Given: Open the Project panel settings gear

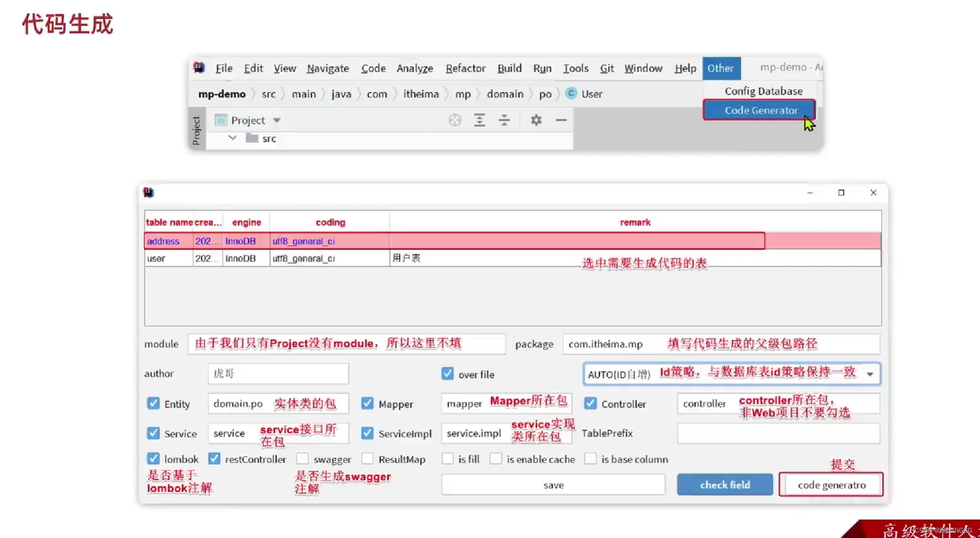Looking at the screenshot, I should pyautogui.click(x=536, y=120).
